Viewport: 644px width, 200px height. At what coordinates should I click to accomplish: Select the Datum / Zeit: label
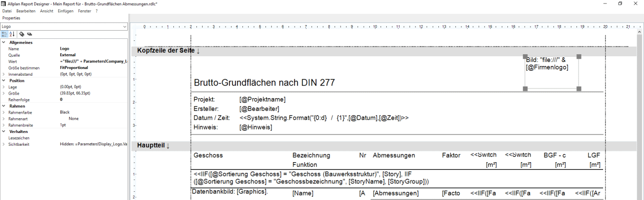pos(211,118)
